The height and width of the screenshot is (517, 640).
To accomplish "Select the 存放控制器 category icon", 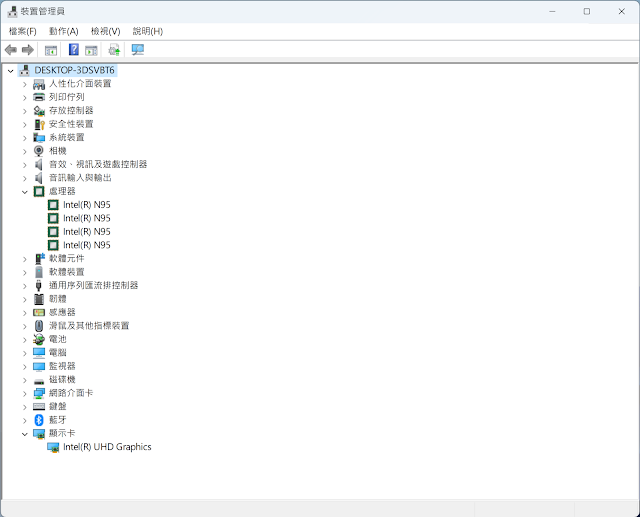I will [39, 111].
